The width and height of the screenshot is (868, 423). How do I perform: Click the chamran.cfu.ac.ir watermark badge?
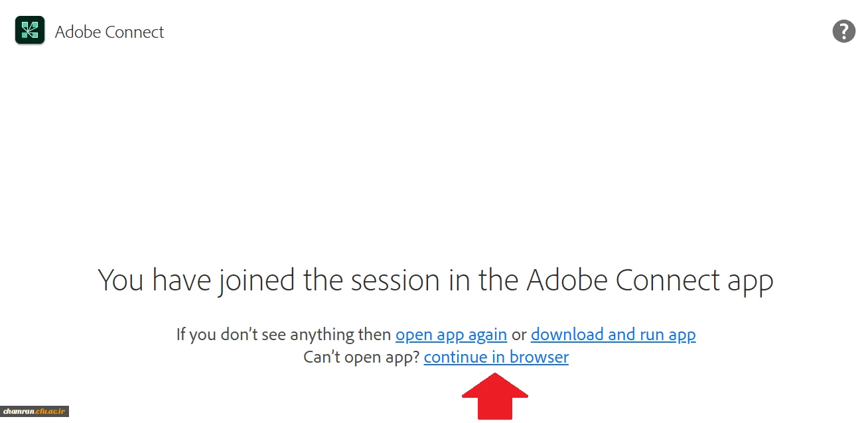tap(35, 412)
